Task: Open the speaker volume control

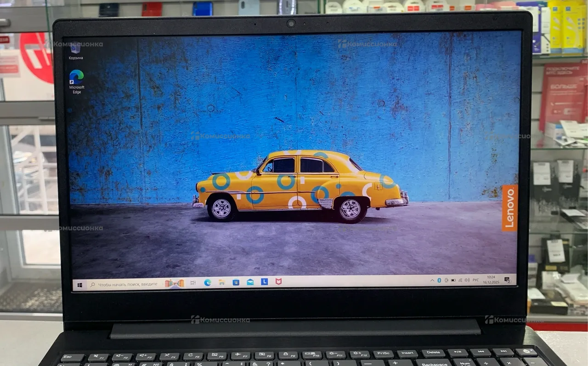Action: click(467, 280)
